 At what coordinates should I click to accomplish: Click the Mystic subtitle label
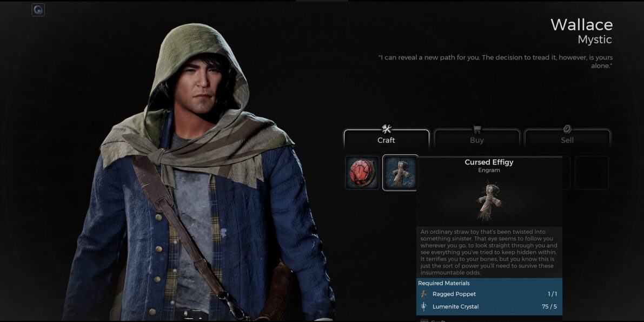(595, 40)
